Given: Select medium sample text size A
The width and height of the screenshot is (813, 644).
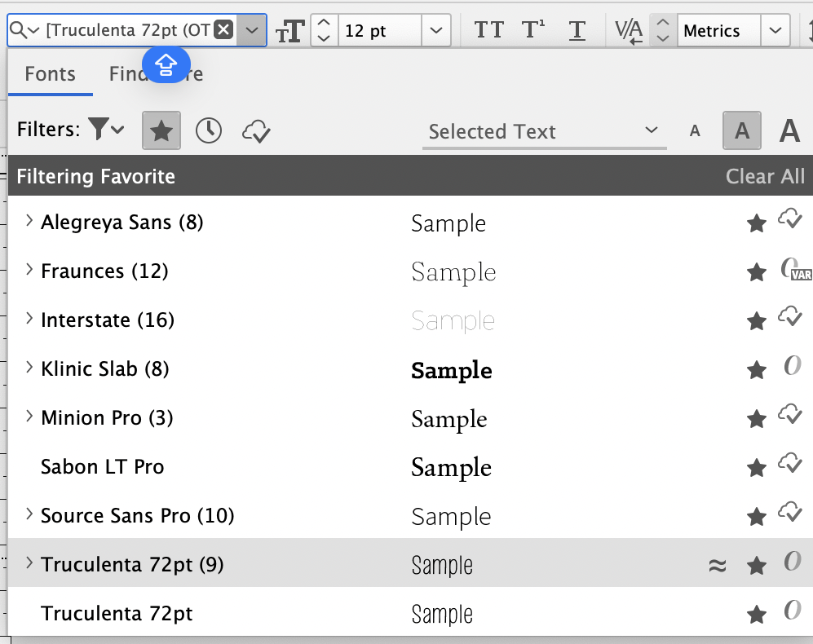Looking at the screenshot, I should click(x=742, y=130).
